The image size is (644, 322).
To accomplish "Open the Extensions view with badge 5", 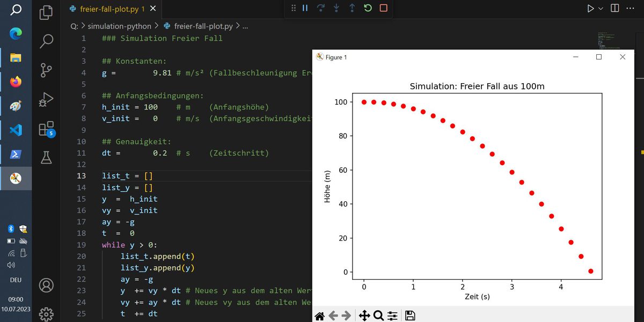I will point(47,129).
